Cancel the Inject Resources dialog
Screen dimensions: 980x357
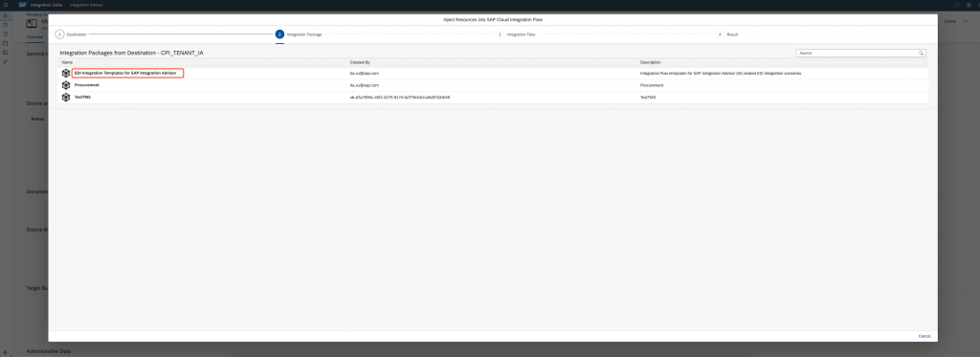point(924,336)
